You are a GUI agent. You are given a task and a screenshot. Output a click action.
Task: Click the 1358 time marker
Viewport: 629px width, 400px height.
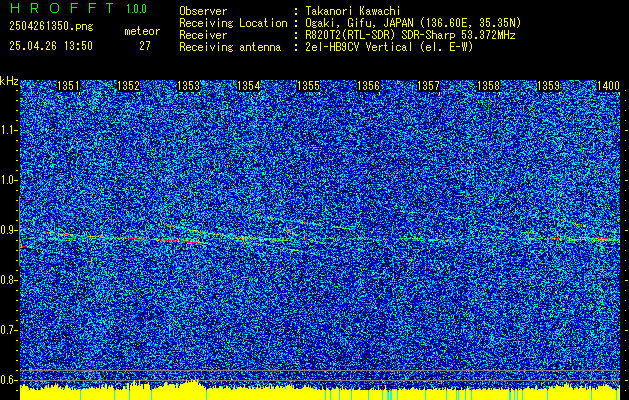(489, 86)
